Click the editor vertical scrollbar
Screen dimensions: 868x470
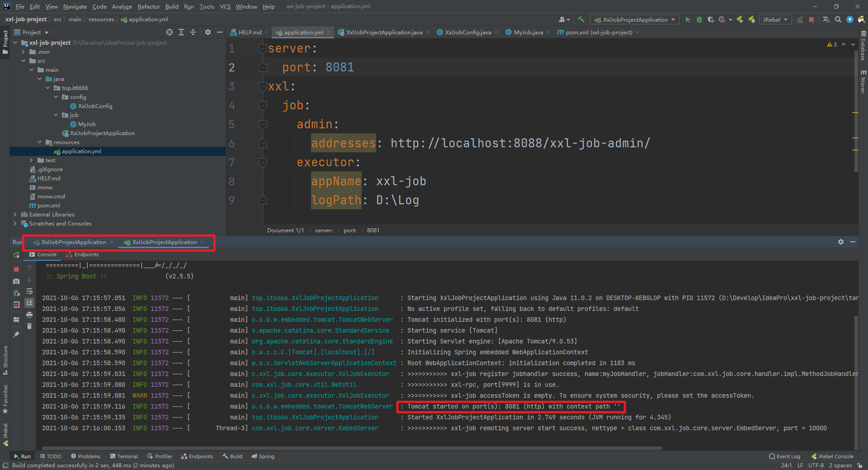tap(856, 111)
